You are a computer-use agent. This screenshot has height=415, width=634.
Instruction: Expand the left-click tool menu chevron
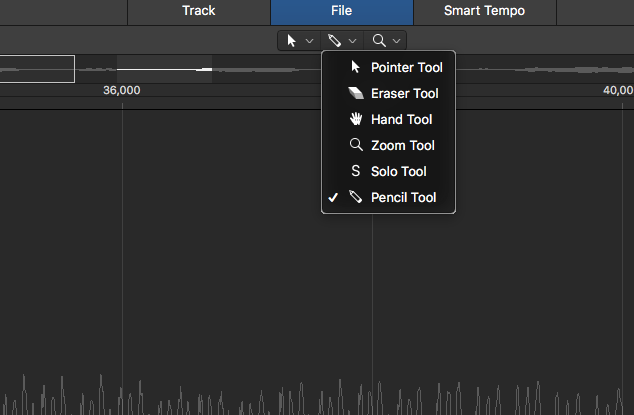point(309,41)
